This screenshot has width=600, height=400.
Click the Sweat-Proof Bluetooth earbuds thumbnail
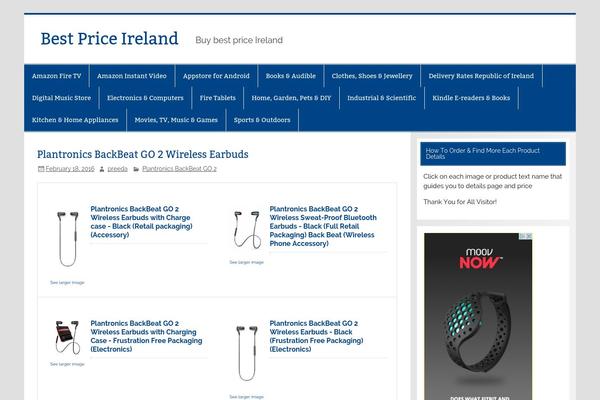click(x=247, y=229)
